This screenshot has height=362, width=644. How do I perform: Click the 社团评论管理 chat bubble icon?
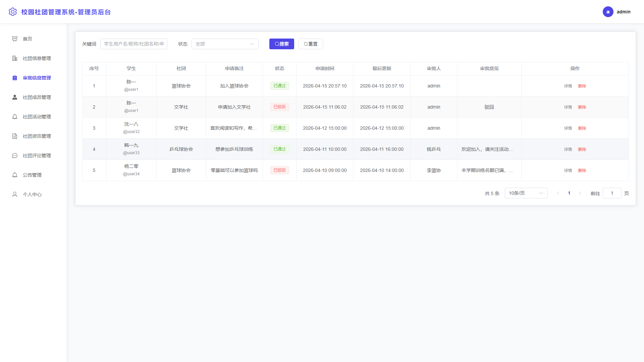click(x=15, y=156)
